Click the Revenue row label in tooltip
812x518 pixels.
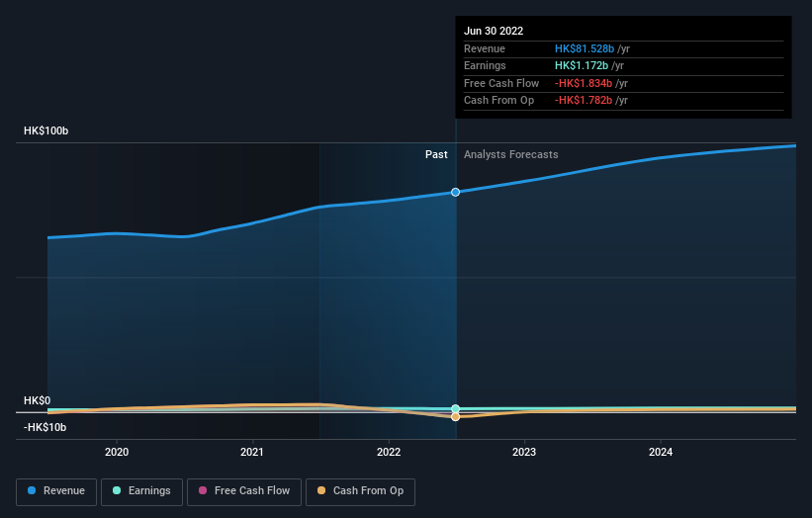point(485,48)
